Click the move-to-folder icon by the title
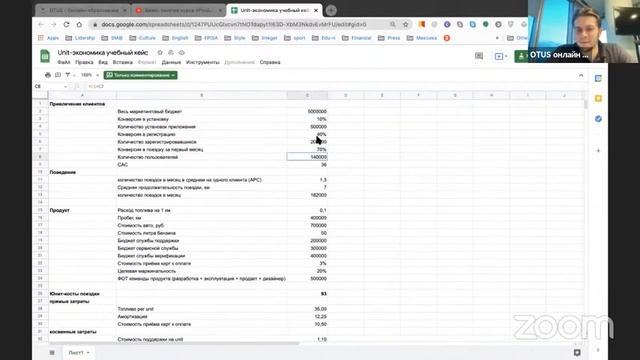The width and height of the screenshot is (640, 360). [171, 53]
